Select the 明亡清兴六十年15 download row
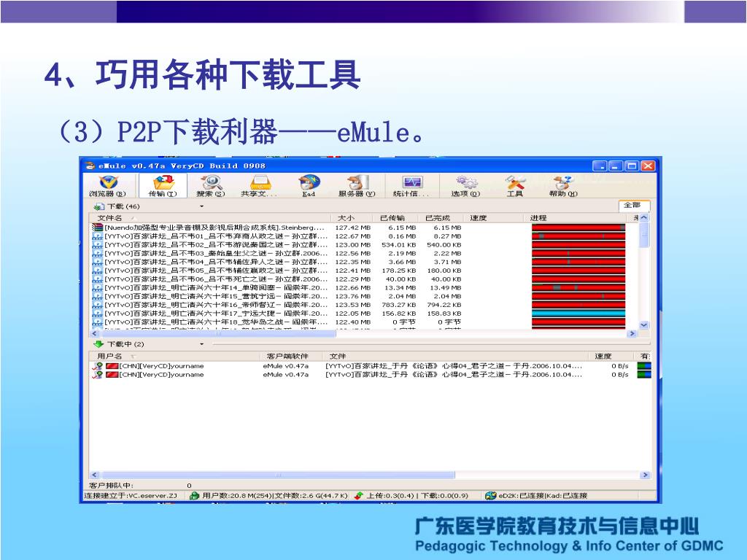747x560 pixels. point(358,296)
